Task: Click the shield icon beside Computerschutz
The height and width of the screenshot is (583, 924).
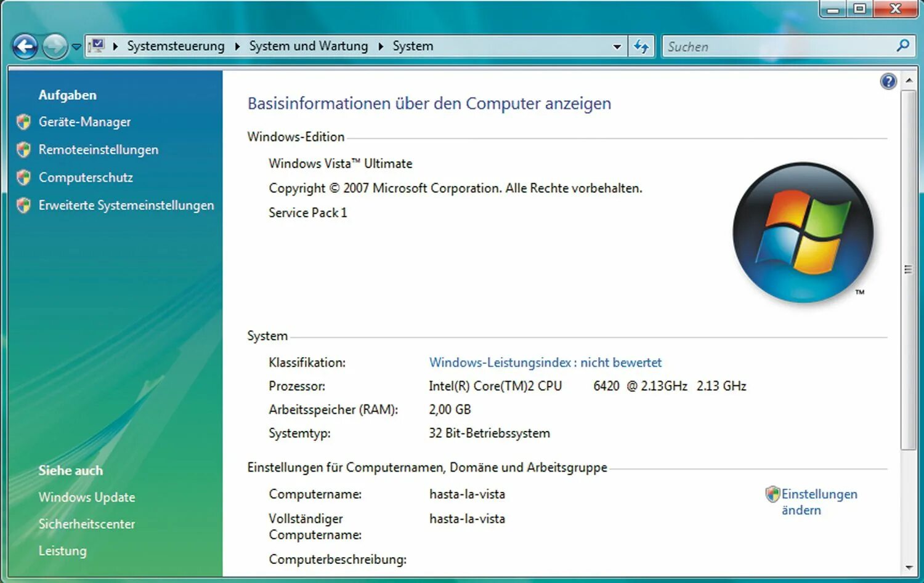Action: (x=24, y=177)
